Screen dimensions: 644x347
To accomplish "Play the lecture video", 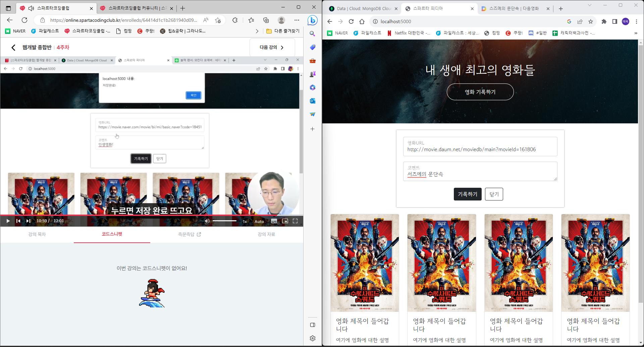I will (8, 221).
